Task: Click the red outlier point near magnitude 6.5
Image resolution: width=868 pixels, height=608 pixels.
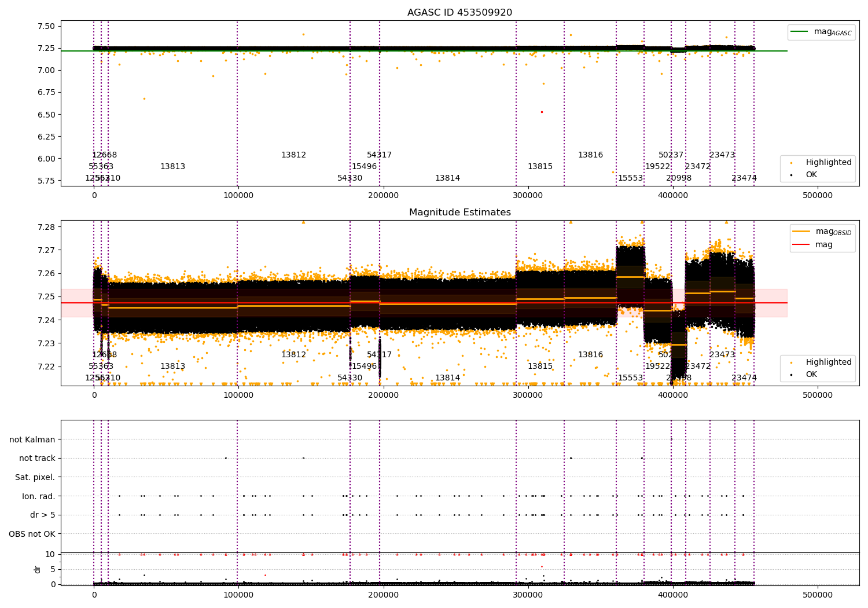Action: (x=542, y=112)
